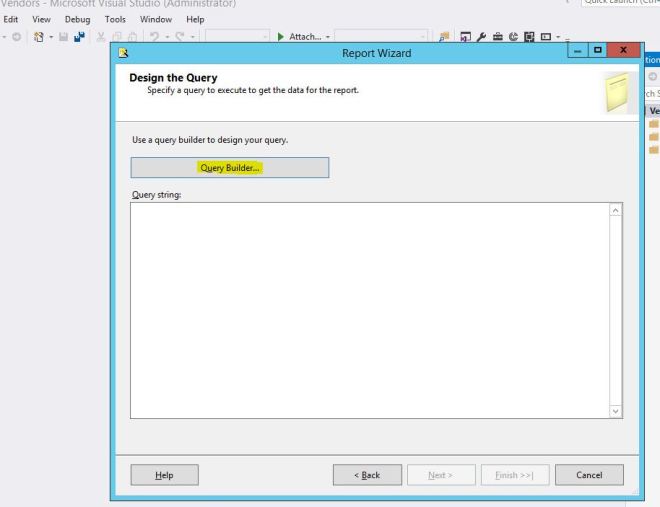Viewport: 660px width, 507px height.
Task: Open the Window menu
Action: pos(155,19)
